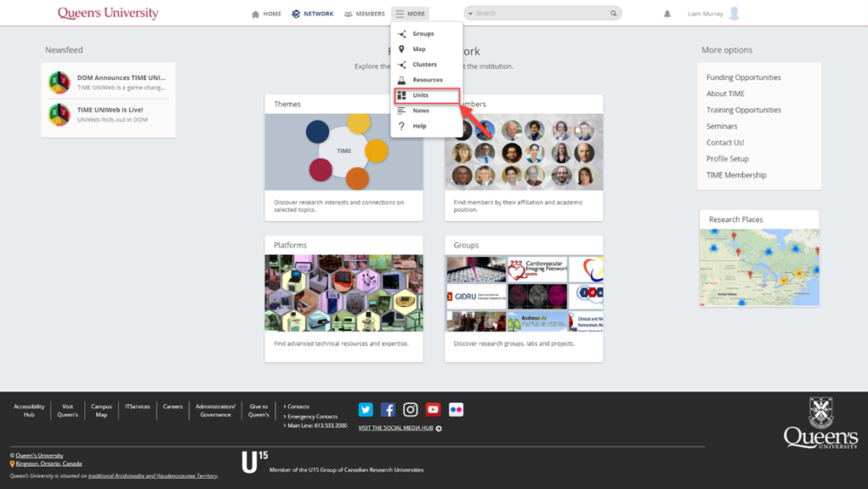Viewport: 868px width, 489px height.
Task: Select Units from the More menu
Action: pos(421,95)
